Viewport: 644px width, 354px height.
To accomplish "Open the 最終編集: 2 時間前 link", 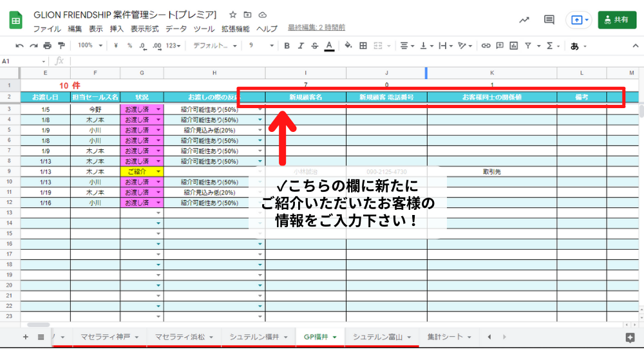I will [x=316, y=28].
